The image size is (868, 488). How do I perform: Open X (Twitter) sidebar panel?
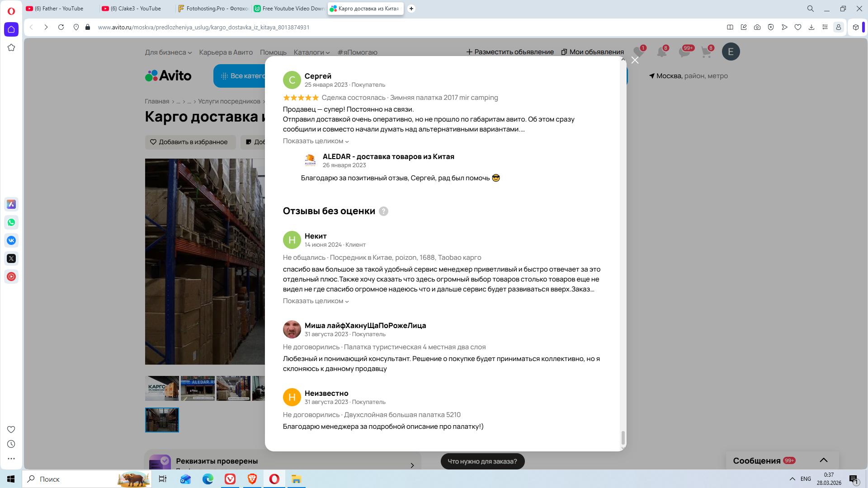point(11,258)
